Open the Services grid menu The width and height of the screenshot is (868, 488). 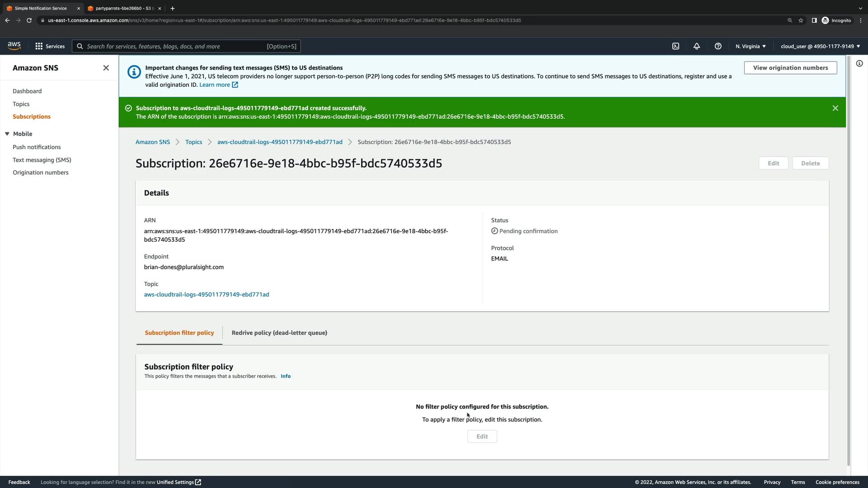click(x=50, y=46)
